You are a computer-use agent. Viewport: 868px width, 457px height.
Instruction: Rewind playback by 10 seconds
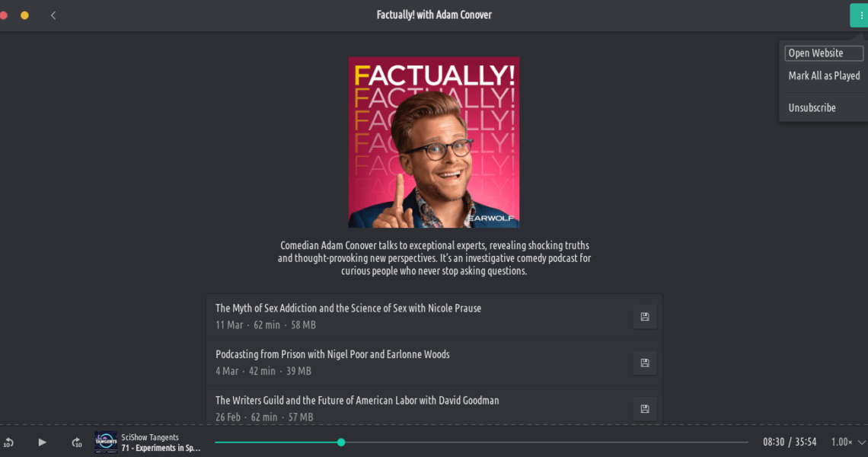[x=8, y=442]
